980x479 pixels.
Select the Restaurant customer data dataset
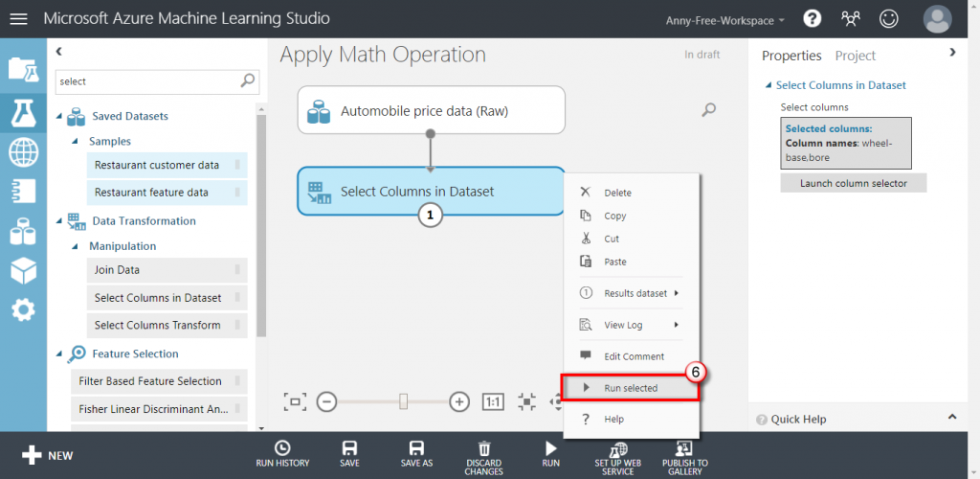[x=167, y=165]
